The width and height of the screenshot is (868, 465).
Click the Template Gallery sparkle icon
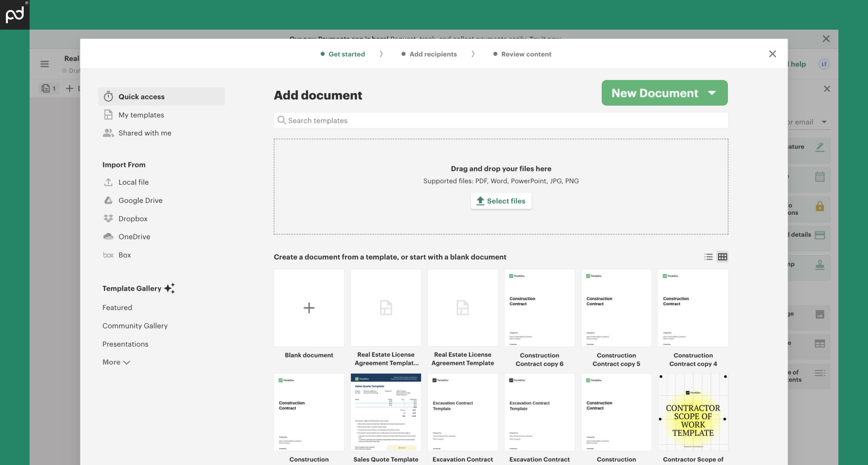[x=170, y=288]
